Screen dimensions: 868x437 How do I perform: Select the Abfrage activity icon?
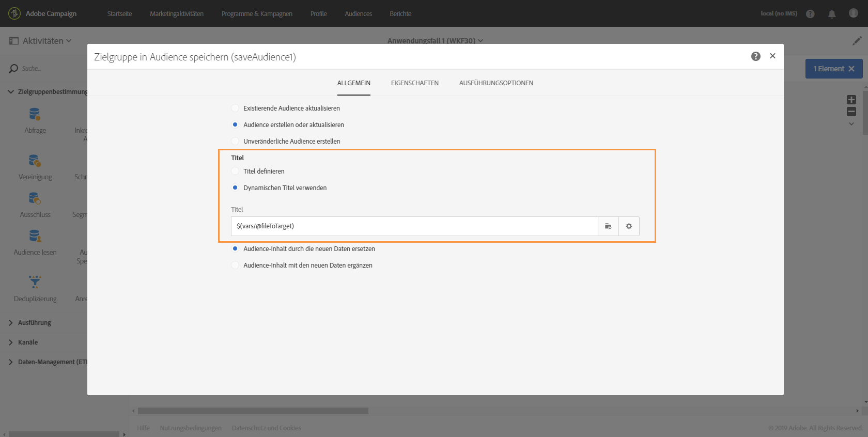coord(35,114)
